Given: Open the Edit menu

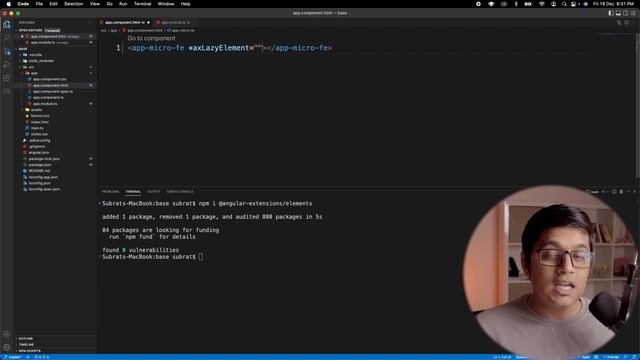Looking at the screenshot, I should tap(53, 4).
